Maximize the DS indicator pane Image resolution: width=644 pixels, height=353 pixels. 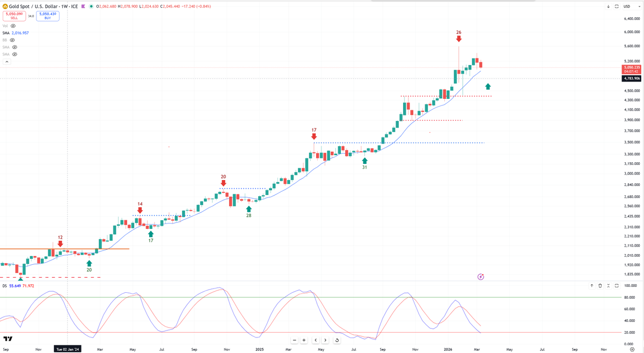[617, 286]
